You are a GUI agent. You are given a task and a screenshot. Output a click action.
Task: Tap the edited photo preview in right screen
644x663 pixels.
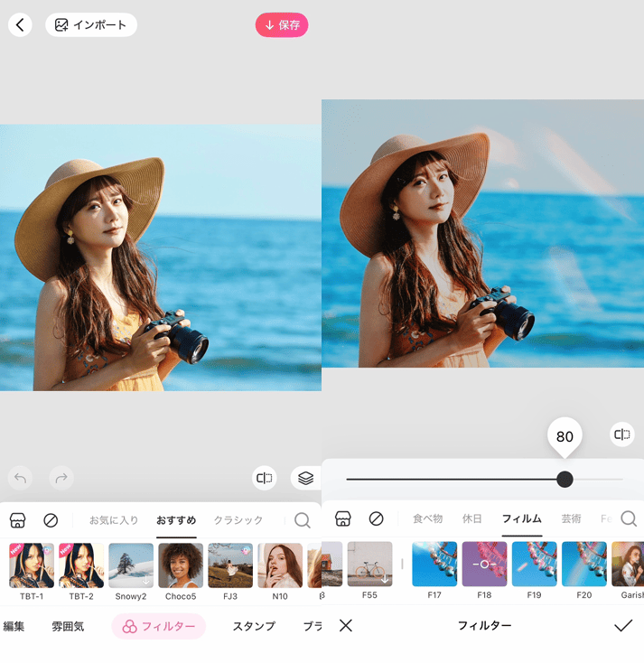483,233
